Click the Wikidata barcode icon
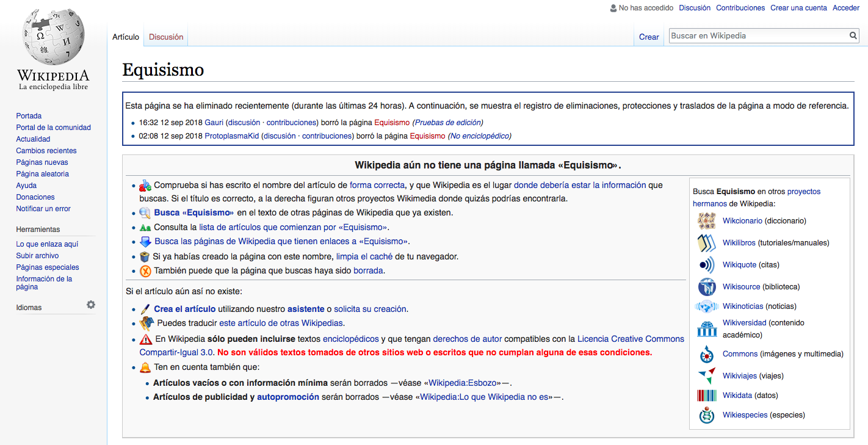Image resolution: width=868 pixels, height=445 pixels. pos(707,396)
